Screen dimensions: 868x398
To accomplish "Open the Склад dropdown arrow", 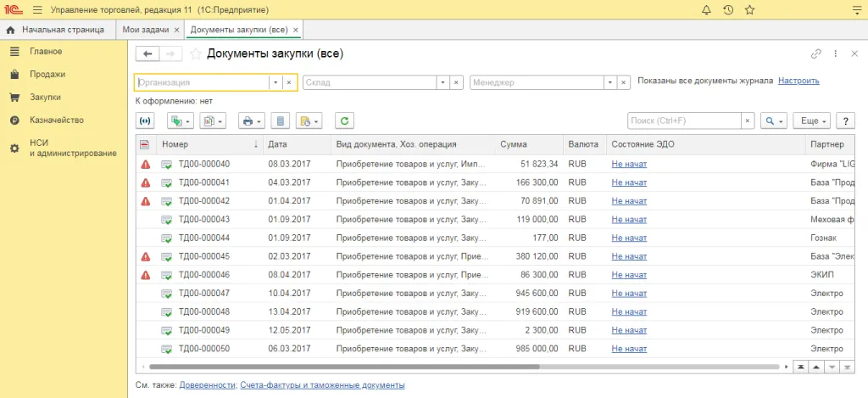I will pyautogui.click(x=442, y=82).
